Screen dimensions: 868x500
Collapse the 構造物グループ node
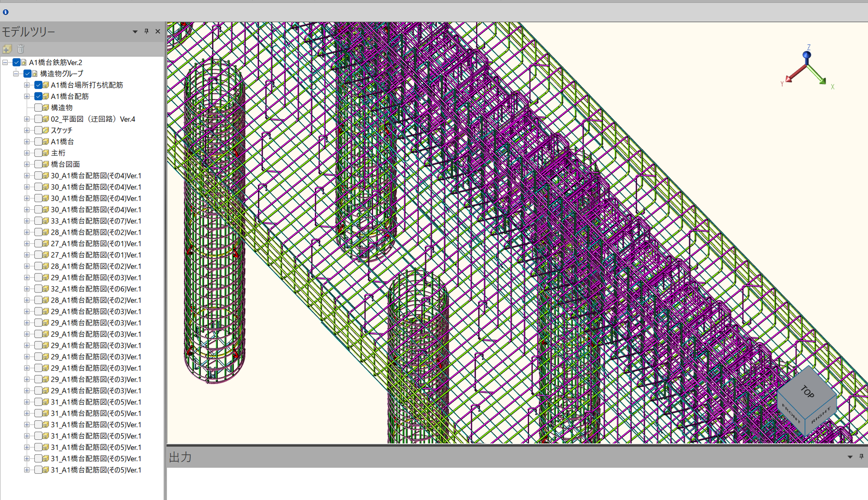click(16, 74)
